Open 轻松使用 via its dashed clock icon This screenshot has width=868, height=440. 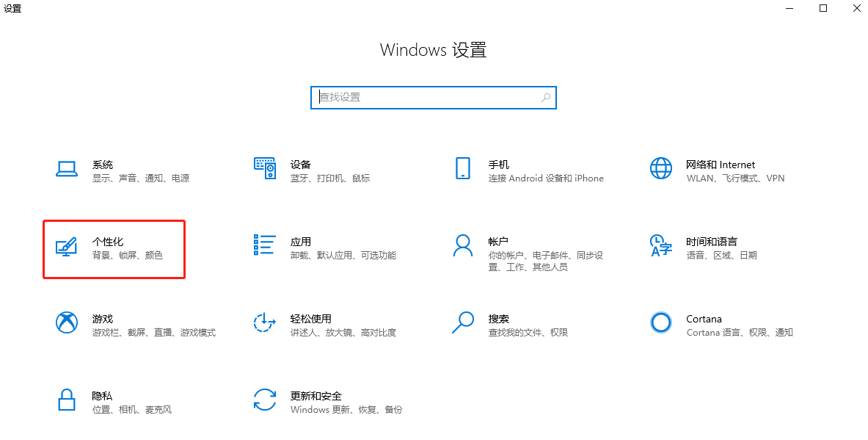tap(264, 323)
